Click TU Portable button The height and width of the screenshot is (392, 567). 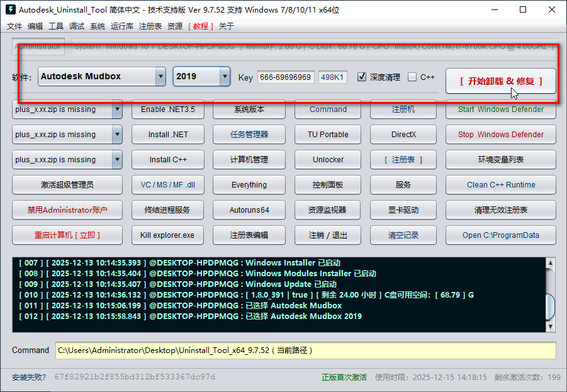coord(328,135)
